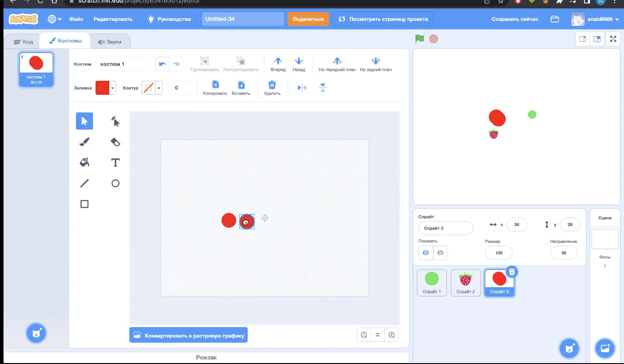Expand the language globe dropdown

point(54,19)
